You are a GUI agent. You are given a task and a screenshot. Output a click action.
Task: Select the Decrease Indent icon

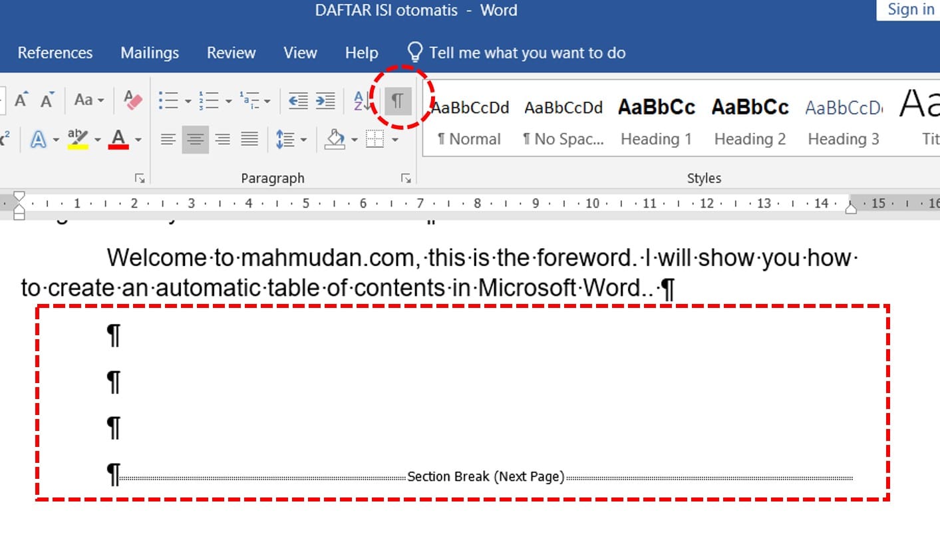pyautogui.click(x=298, y=101)
